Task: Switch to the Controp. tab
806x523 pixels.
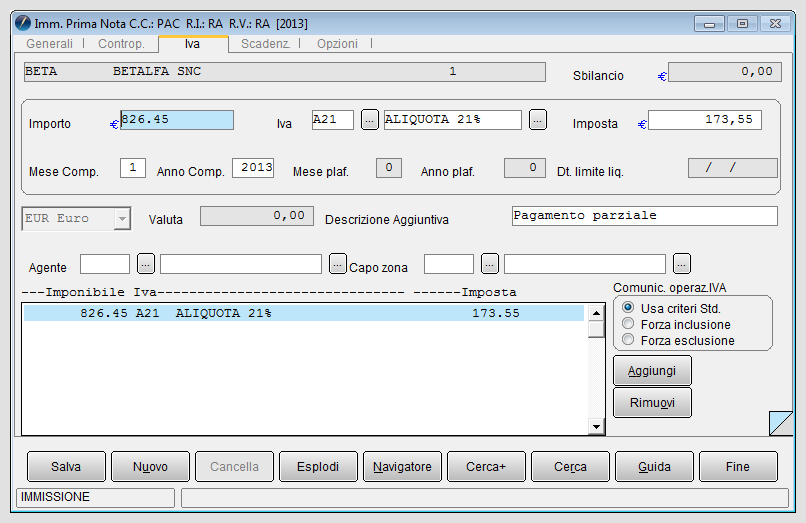Action: 121,44
